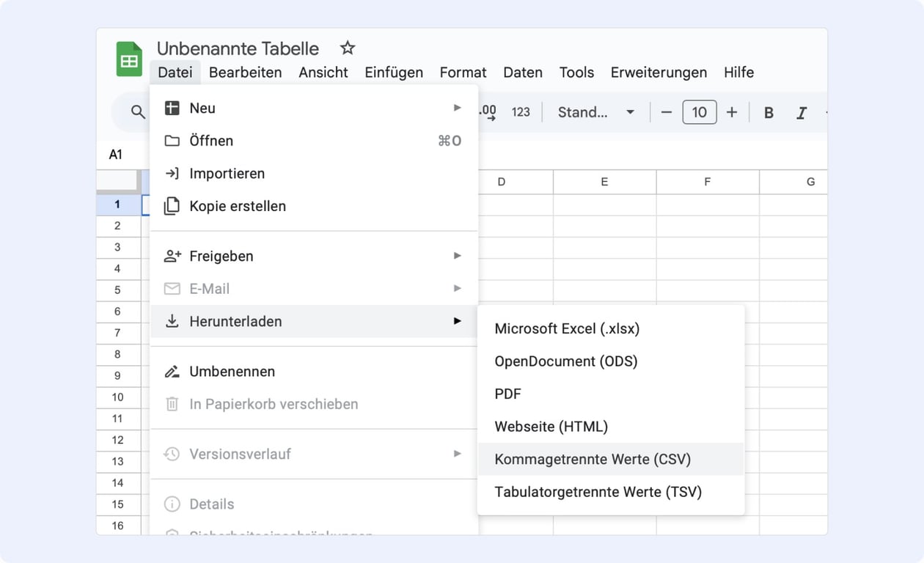Download as Microsoft Excel (.xlsx)
The image size is (924, 563).
click(x=610, y=329)
